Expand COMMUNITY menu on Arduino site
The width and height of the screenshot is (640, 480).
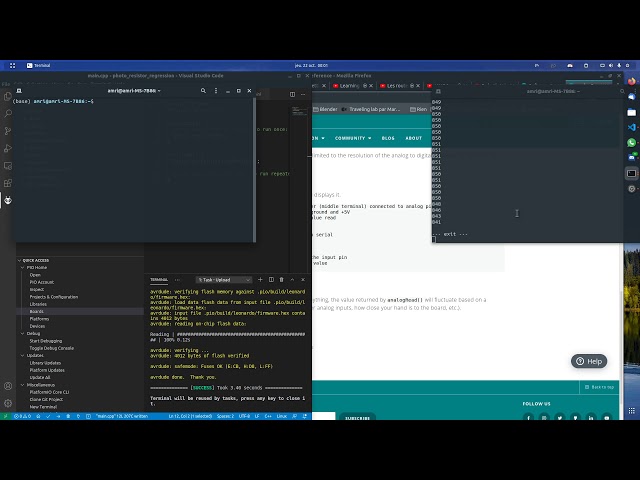coord(353,138)
